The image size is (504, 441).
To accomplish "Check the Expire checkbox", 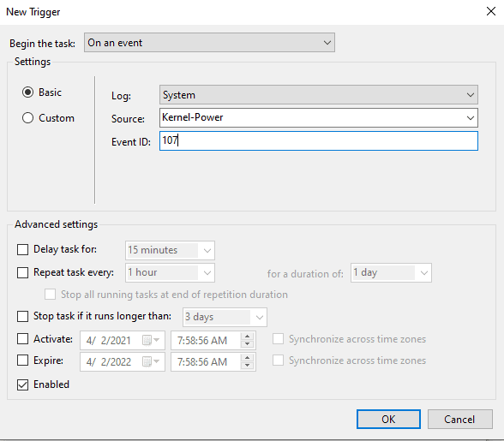I will click(x=22, y=361).
